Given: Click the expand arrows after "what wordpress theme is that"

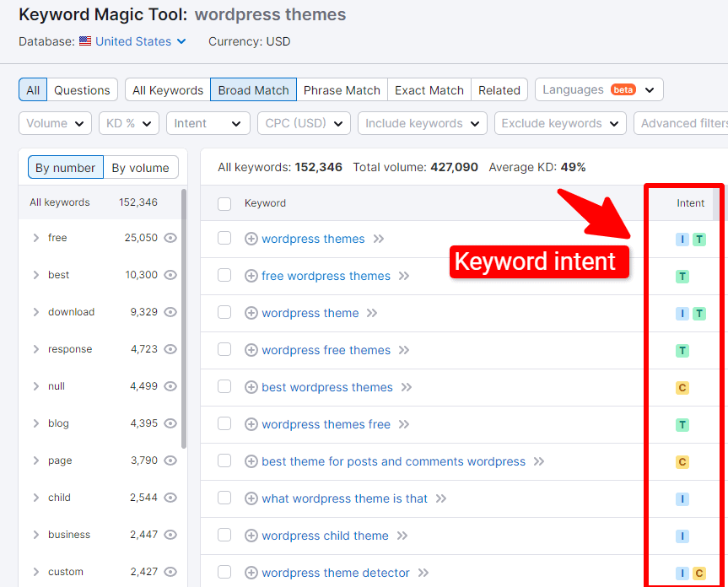Looking at the screenshot, I should click(442, 498).
